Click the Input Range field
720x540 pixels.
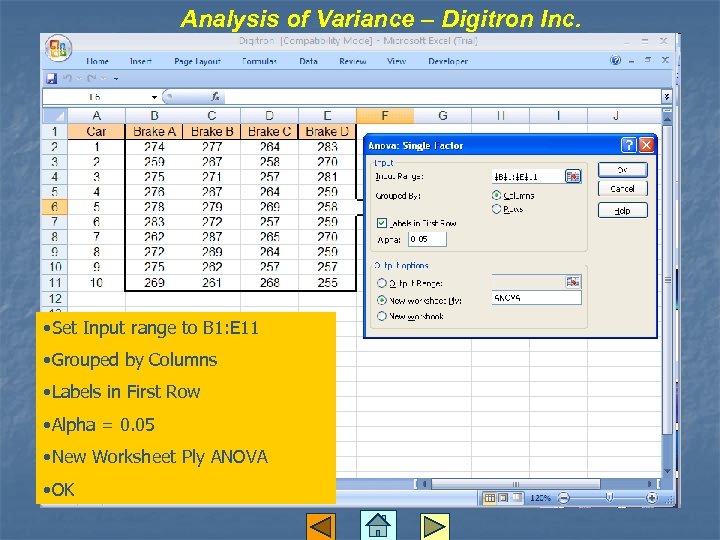[x=528, y=176]
